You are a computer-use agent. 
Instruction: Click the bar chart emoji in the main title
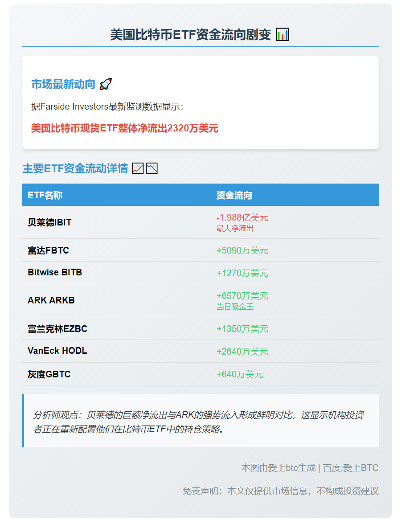pyautogui.click(x=283, y=34)
